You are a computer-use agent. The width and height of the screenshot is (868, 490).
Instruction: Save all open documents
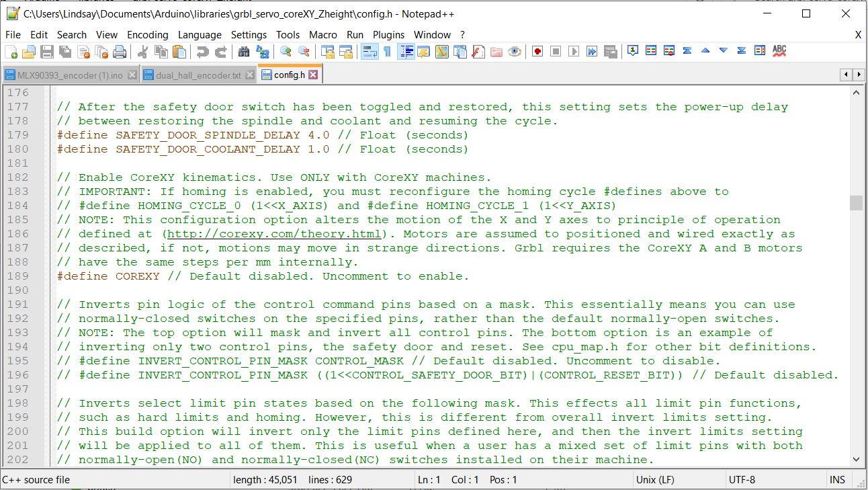click(65, 51)
